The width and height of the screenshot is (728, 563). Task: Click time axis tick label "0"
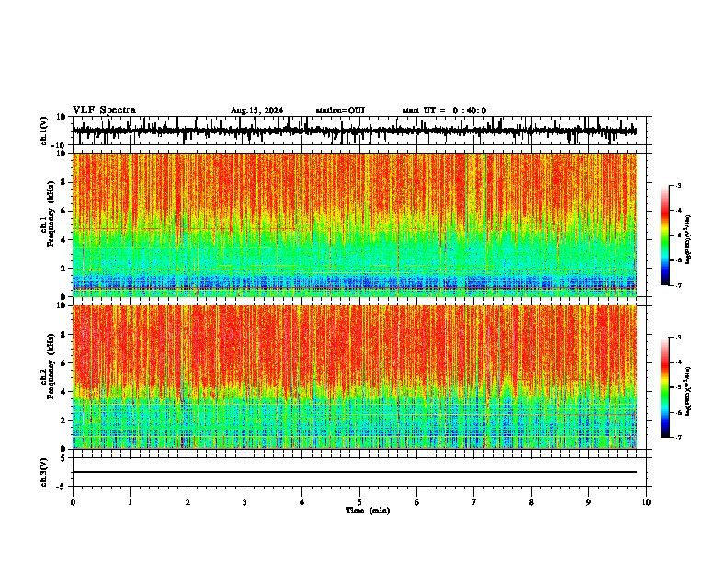tap(73, 502)
